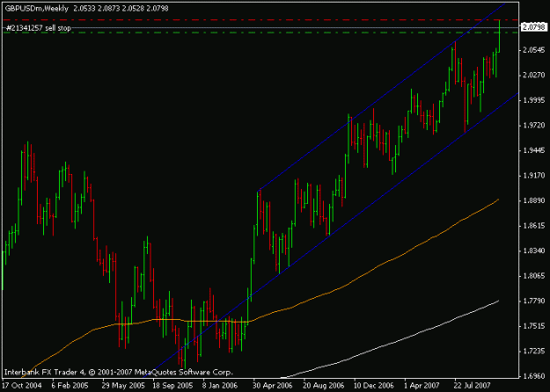Image resolution: width=550 pixels, height=392 pixels.
Task: Click the 29 May 2005 date label
Action: (x=124, y=385)
